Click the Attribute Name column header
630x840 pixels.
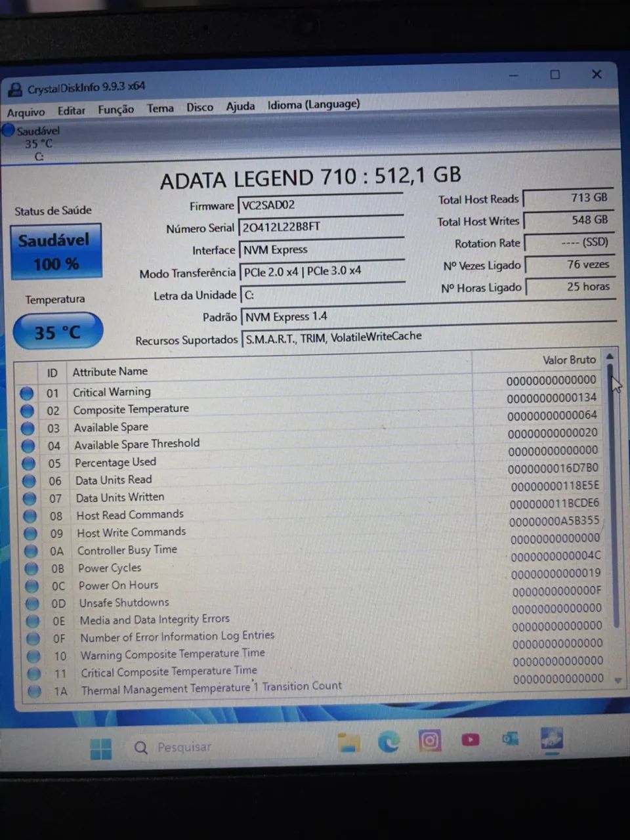tap(110, 371)
